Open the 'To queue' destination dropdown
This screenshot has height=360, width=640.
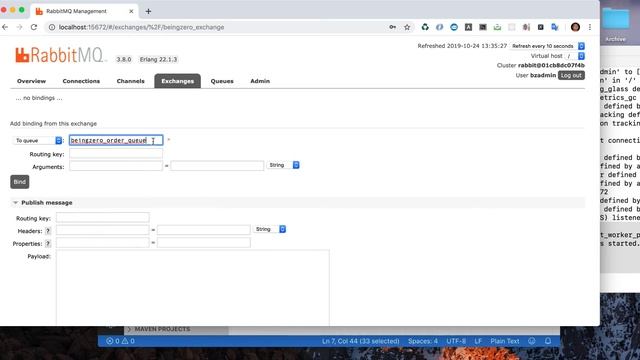(37, 140)
